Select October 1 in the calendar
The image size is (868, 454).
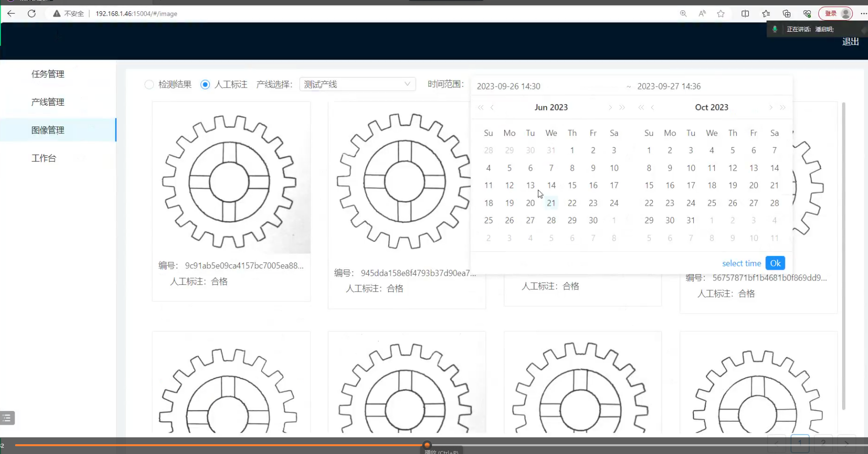649,151
